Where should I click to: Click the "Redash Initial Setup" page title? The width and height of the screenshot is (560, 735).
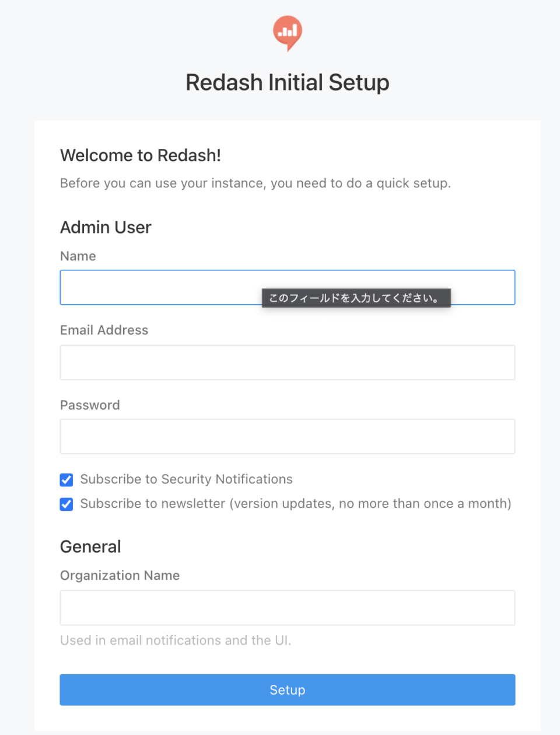point(287,83)
